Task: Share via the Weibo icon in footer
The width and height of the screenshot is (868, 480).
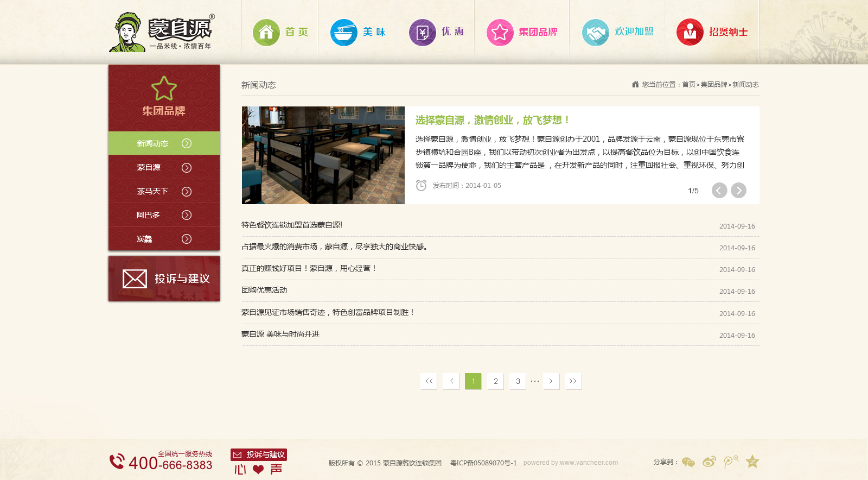Action: (710, 462)
